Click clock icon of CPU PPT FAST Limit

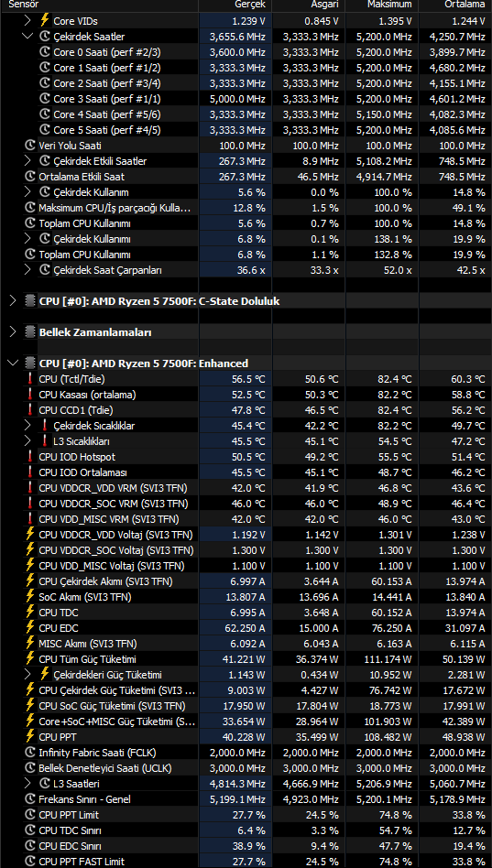[30, 862]
